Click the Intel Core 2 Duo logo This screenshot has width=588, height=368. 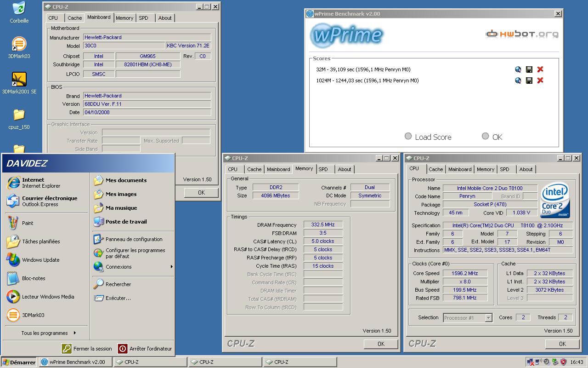click(x=554, y=201)
